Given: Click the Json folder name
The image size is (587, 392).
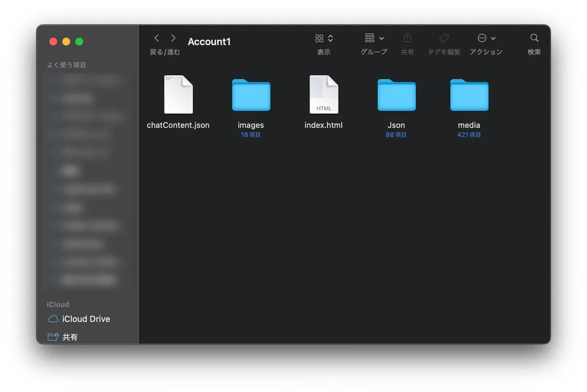Looking at the screenshot, I should (396, 125).
